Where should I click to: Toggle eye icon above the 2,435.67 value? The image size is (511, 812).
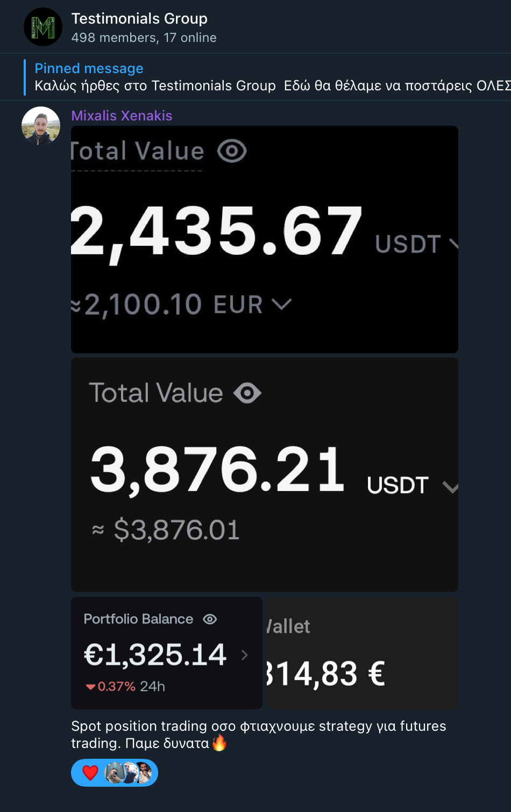[232, 151]
